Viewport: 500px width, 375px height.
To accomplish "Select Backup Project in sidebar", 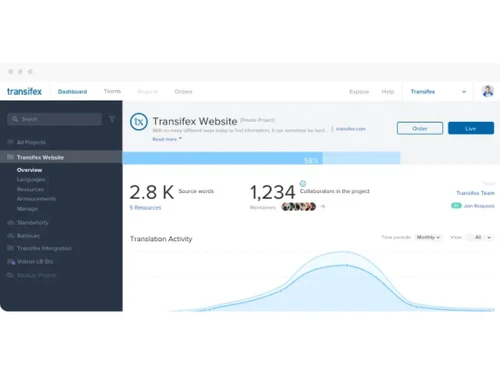I will coord(36,275).
